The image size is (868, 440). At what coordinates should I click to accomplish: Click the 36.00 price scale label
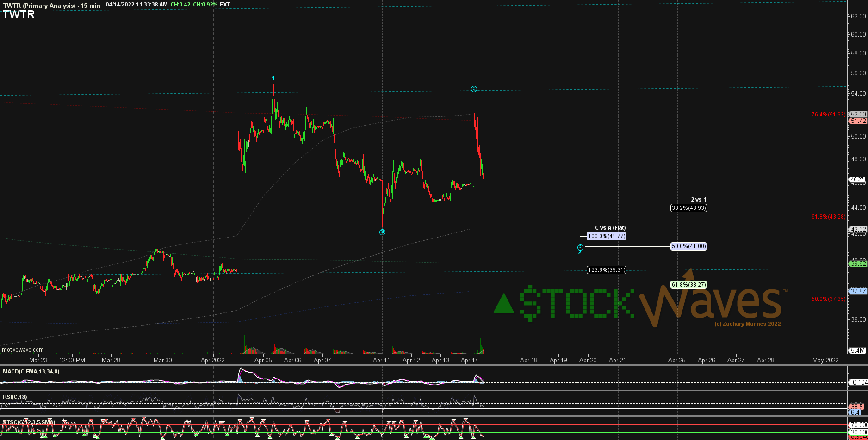[859, 319]
